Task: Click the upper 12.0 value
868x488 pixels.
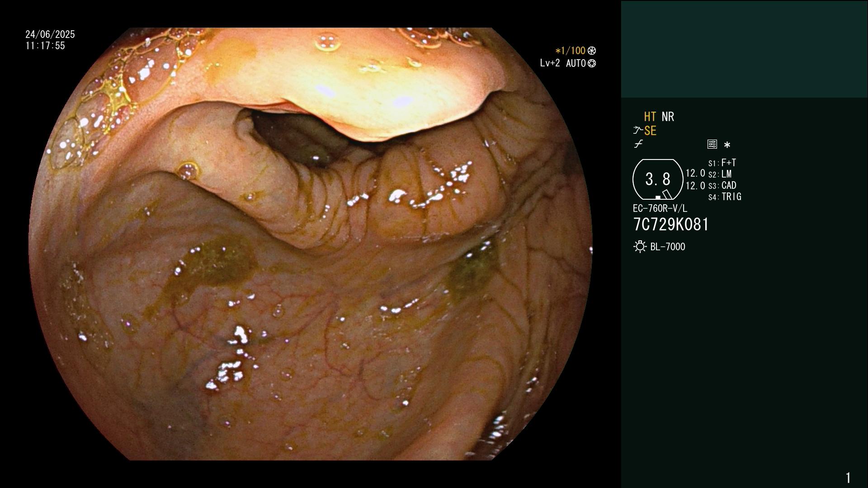Action: coord(695,174)
